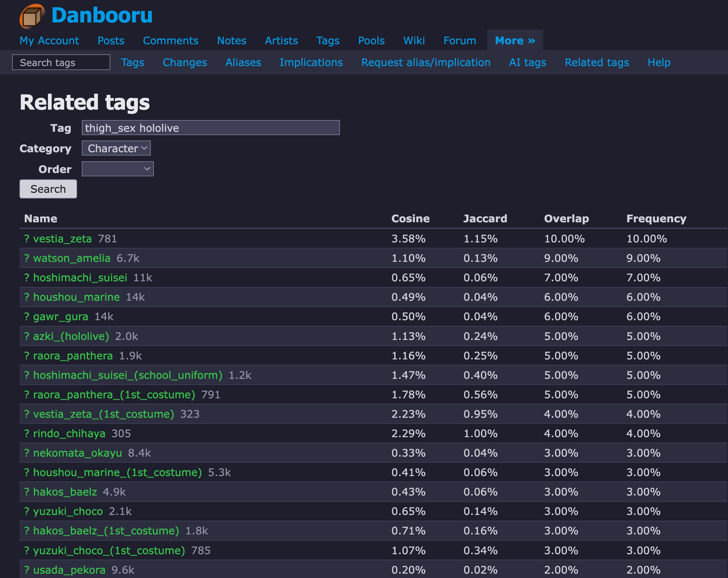Open the gawr_gura tag link
728x578 pixels.
point(61,317)
